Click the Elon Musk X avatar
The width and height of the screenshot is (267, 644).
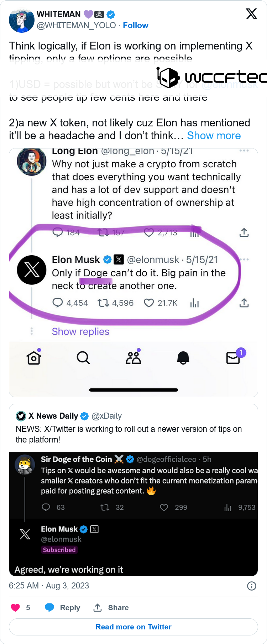[32, 270]
